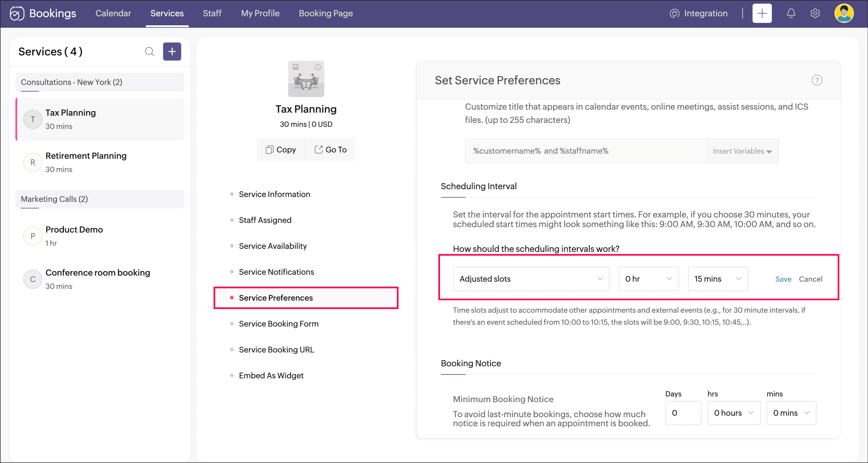Open the user profile avatar
Viewport: 868px width, 463px height.
point(844,14)
